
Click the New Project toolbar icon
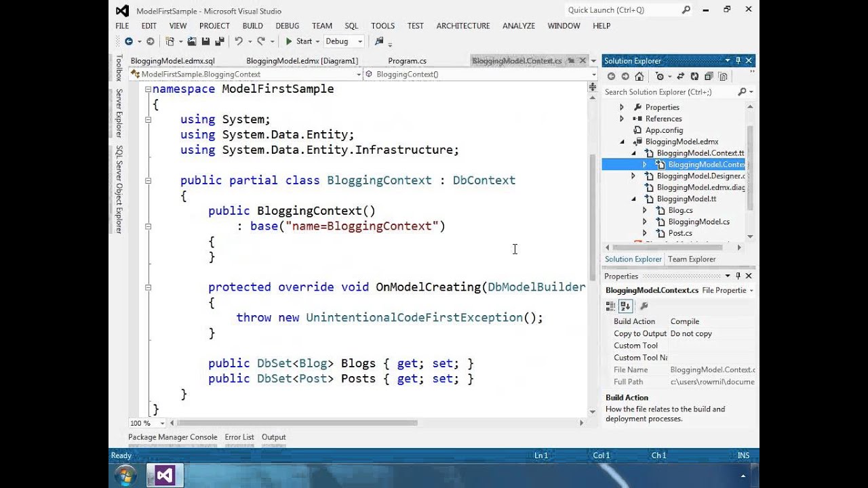170,41
